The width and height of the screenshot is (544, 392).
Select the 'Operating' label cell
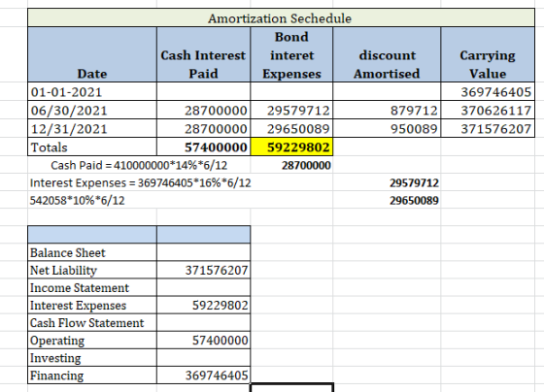click(92, 340)
